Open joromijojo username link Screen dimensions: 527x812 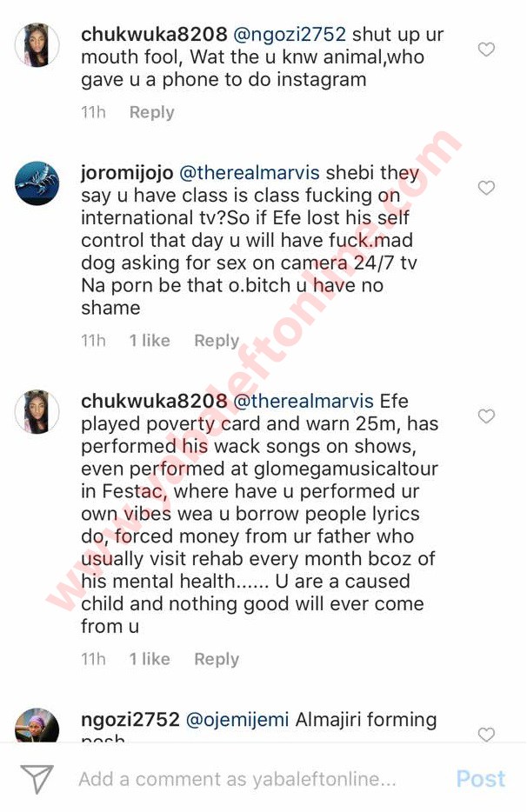tap(127, 172)
